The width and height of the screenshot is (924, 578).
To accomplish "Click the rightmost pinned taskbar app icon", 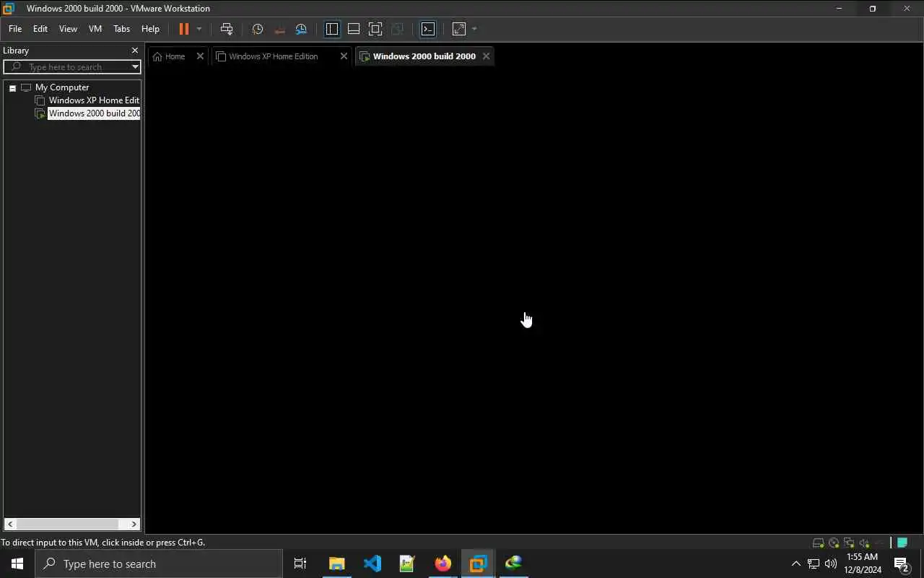I will pos(513,564).
